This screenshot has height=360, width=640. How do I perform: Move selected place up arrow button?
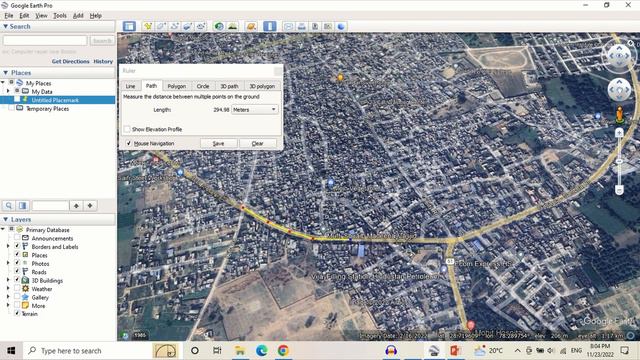[76, 206]
